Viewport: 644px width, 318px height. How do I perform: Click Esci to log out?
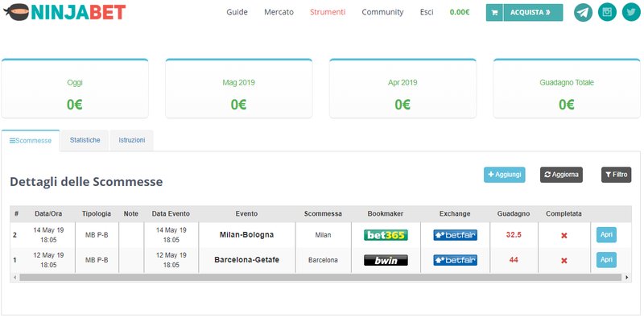pos(427,12)
